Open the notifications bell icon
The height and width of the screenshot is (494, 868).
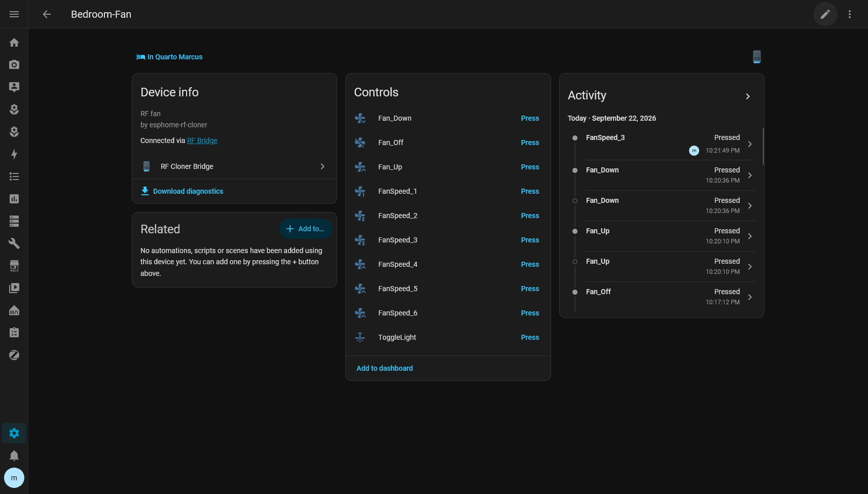coord(14,455)
